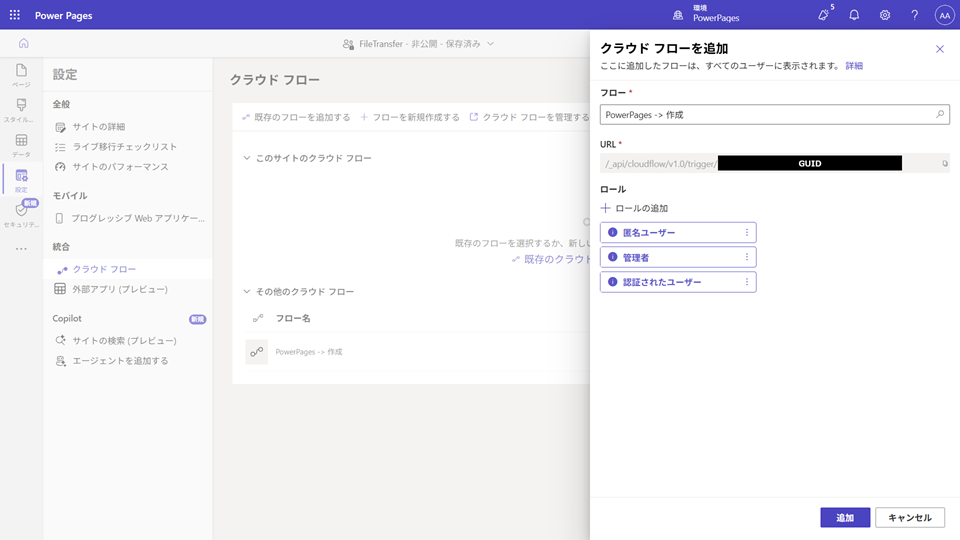
Task: Click クラウド フローを管理する
Action: coord(530,117)
